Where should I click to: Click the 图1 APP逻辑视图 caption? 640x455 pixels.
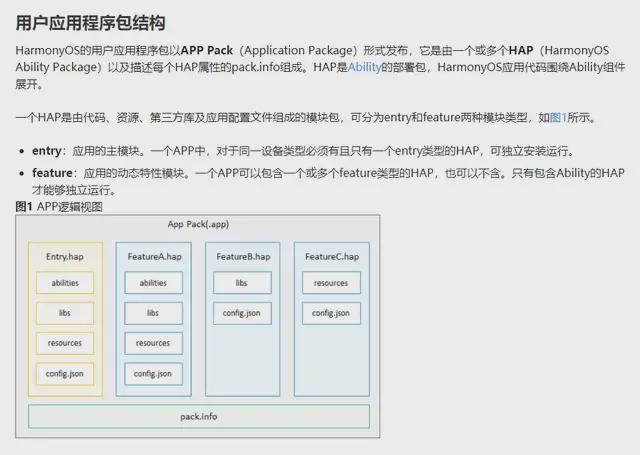tap(59, 207)
